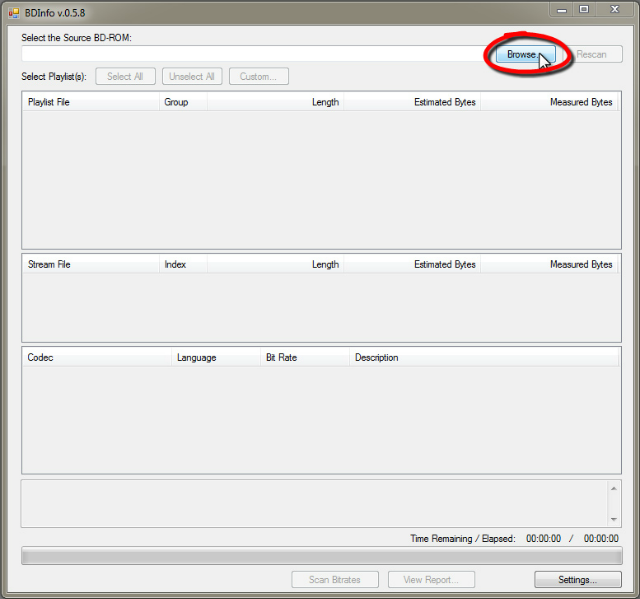Click the Index column header
The image size is (640, 599).
(183, 264)
